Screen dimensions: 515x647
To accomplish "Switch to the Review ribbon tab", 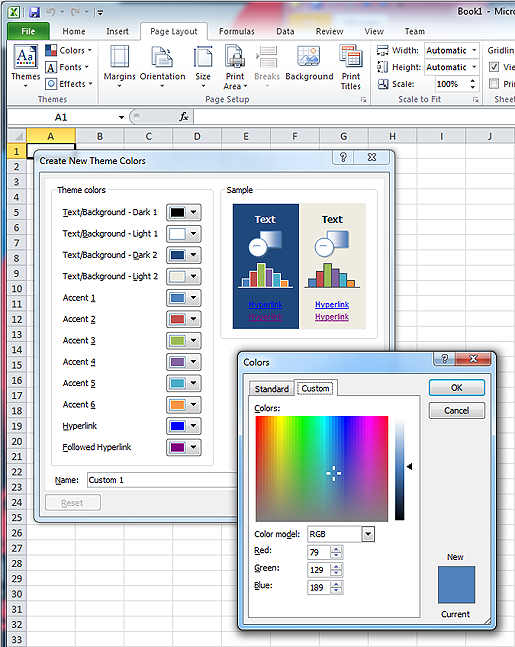I will click(329, 31).
